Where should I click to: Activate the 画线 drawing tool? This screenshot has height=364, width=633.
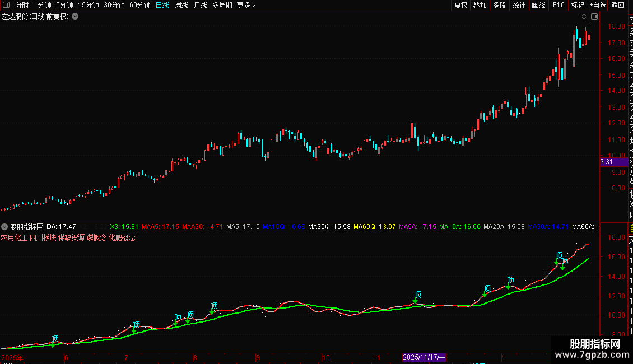(x=538, y=5)
